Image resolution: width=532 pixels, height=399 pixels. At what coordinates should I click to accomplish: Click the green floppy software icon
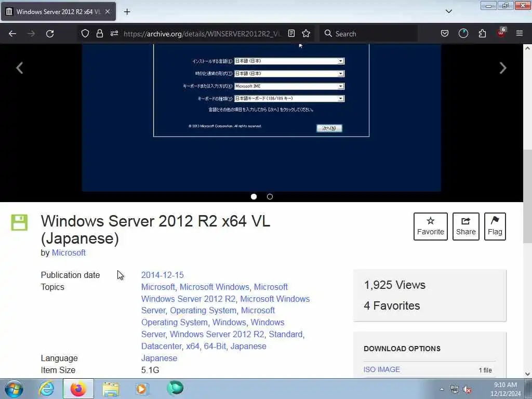pyautogui.click(x=19, y=222)
